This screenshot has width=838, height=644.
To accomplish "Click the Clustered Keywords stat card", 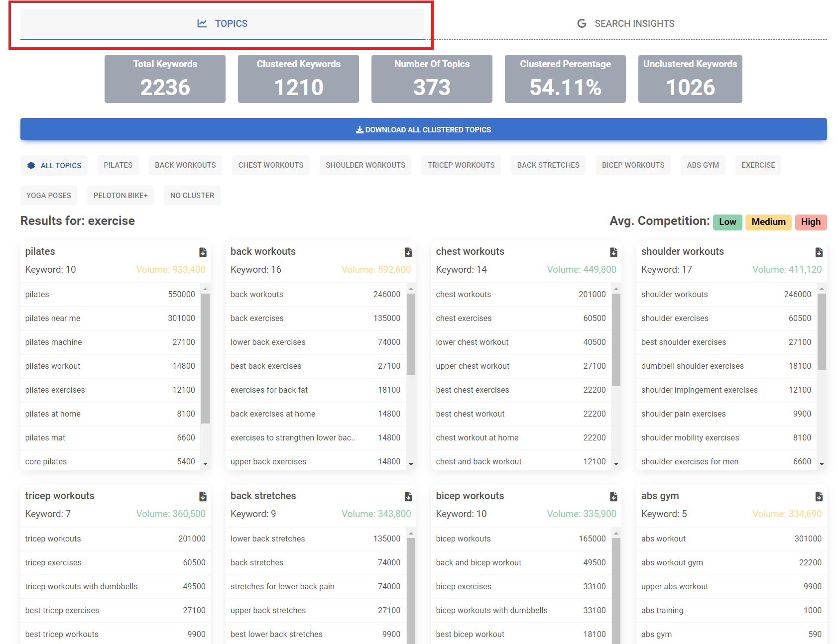I will point(298,79).
